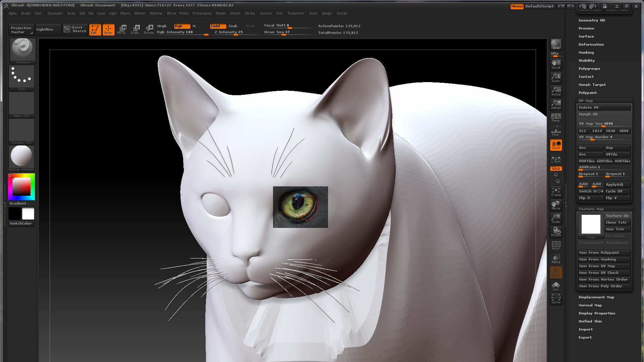Disable the Local transformation toggle
644x362 pixels.
click(x=556, y=145)
